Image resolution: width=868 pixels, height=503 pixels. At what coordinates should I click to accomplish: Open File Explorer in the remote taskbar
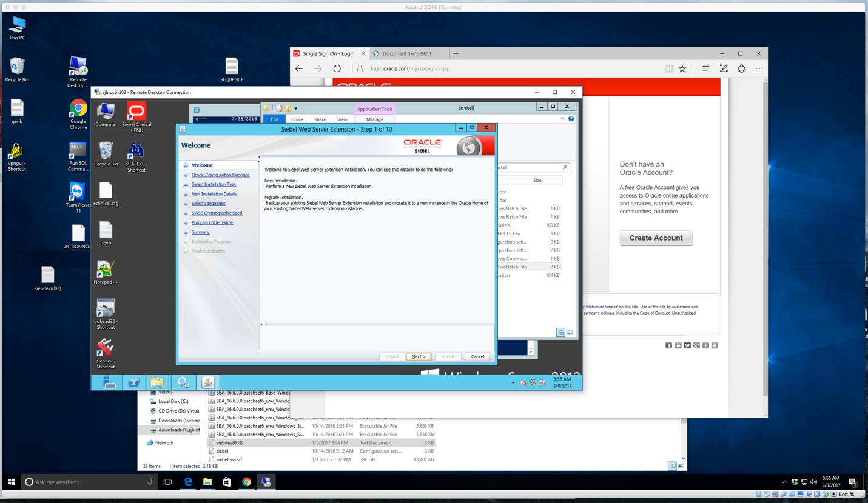[157, 382]
